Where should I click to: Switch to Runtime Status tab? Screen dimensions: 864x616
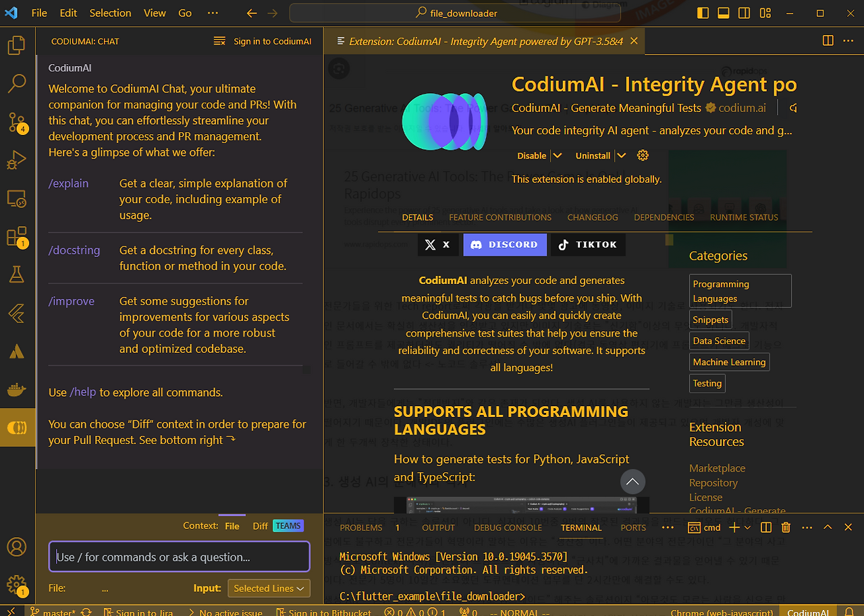744,217
